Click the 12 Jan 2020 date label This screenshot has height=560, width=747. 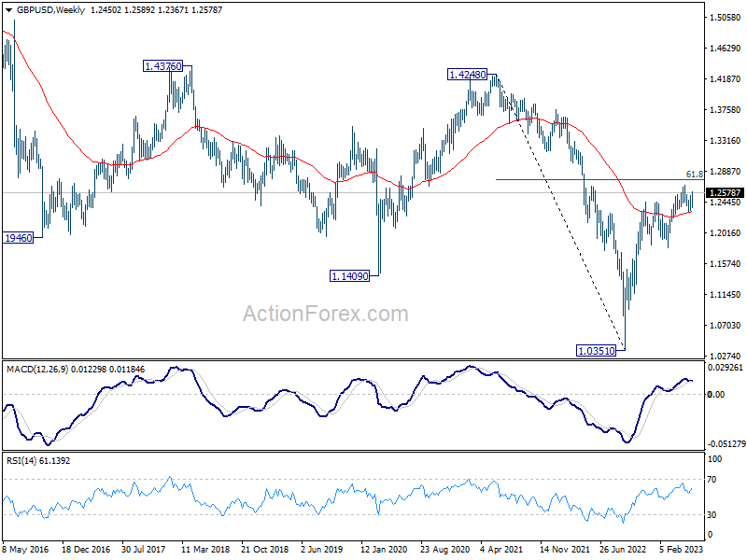point(384,549)
